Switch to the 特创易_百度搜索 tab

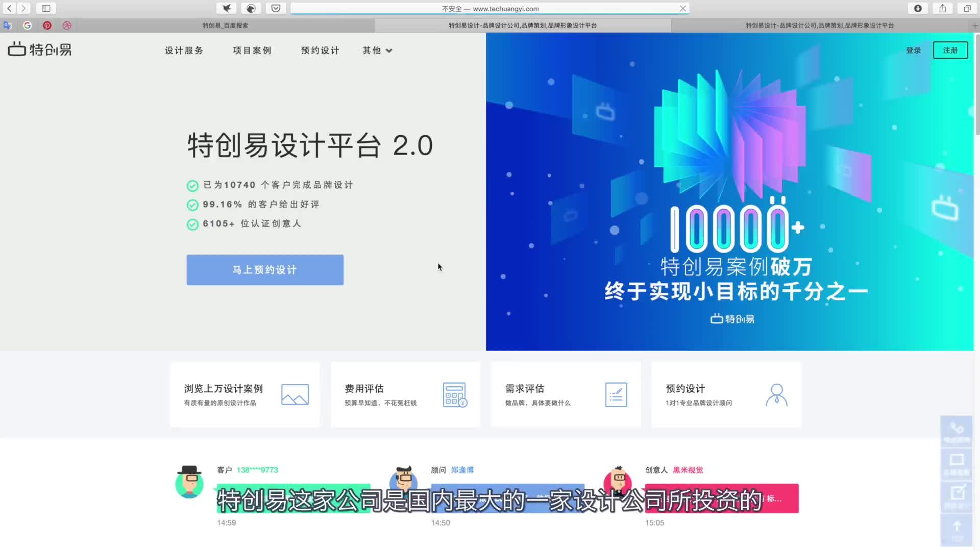(x=225, y=26)
